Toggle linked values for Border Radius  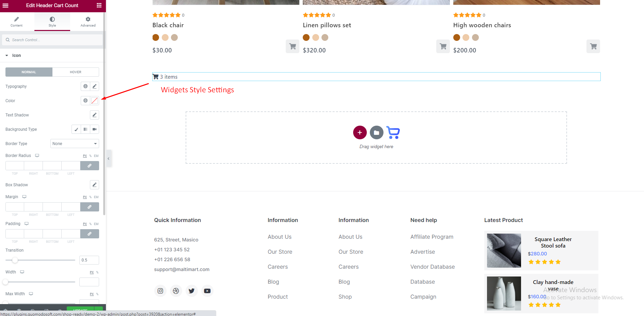tap(90, 166)
